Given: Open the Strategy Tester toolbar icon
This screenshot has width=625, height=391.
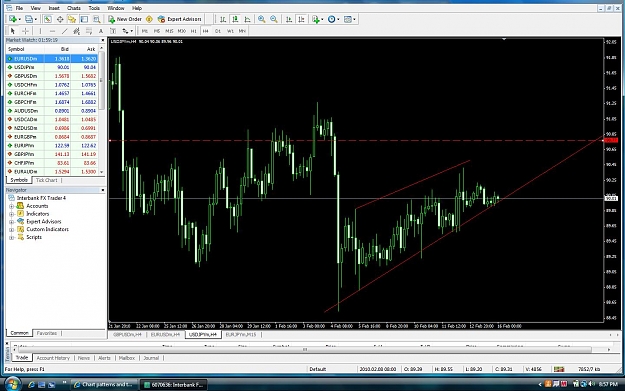Looking at the screenshot, I should [x=96, y=19].
